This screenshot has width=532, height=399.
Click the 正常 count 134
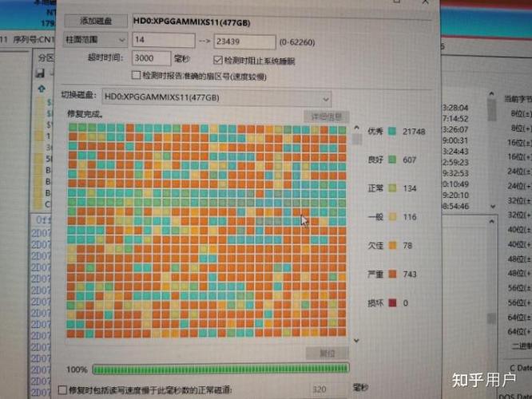[x=410, y=188]
